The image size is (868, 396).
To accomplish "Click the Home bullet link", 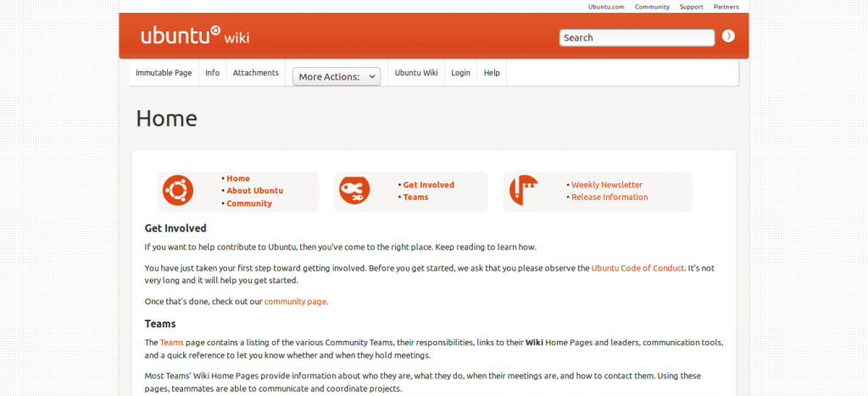I will pyautogui.click(x=238, y=178).
